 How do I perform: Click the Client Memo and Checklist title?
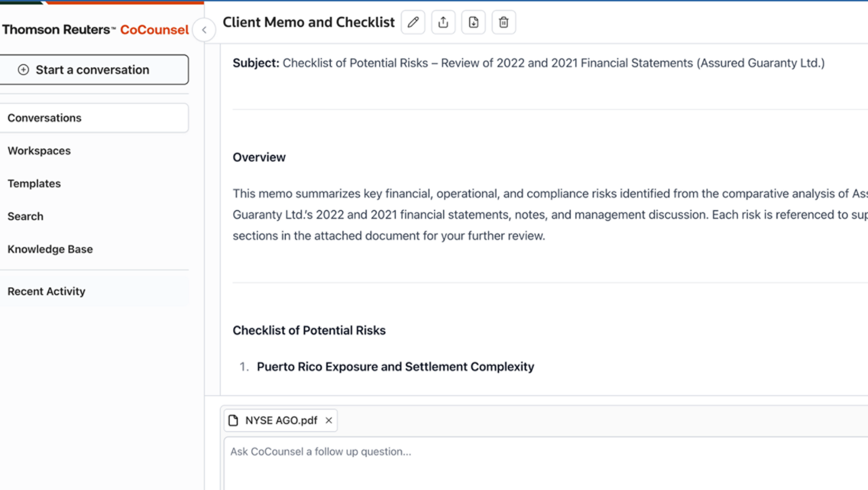tap(309, 22)
